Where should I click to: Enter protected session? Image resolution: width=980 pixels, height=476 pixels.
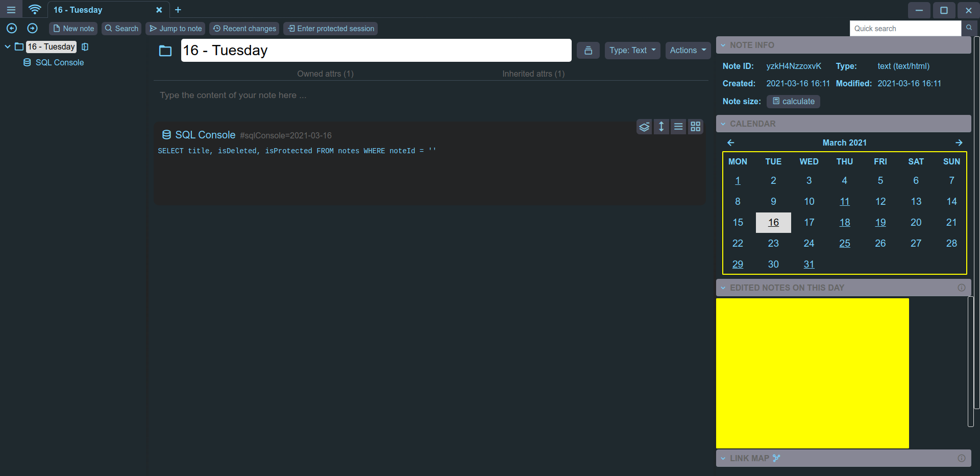[x=331, y=29]
